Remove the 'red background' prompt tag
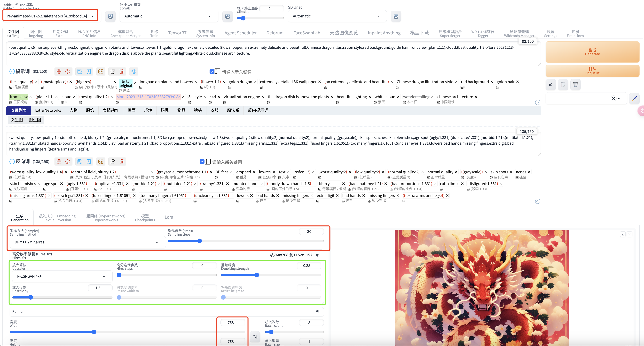The image size is (644, 346). [492, 82]
